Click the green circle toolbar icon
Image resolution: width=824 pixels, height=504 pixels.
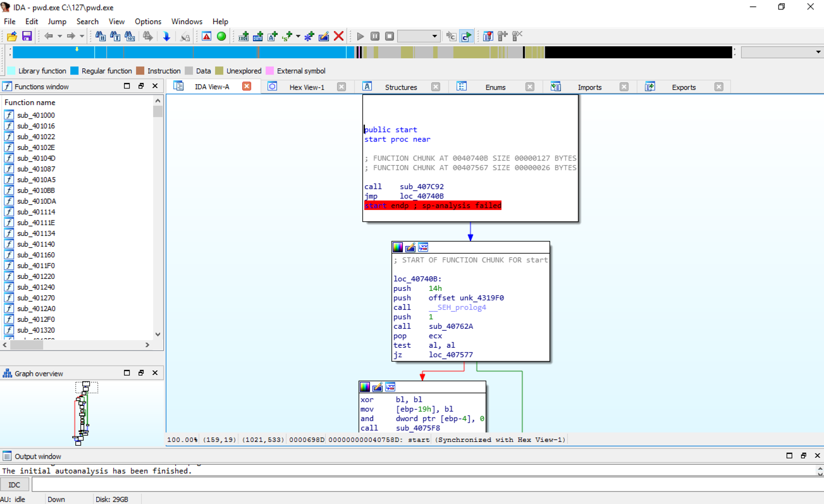tap(221, 37)
